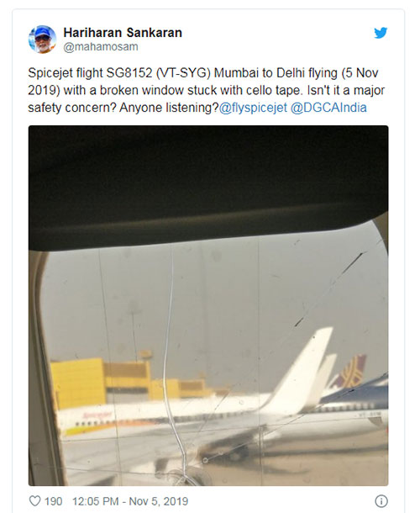Enlarge the cracked airplane window photo
This screenshot has height=513, width=420.
(x=208, y=305)
